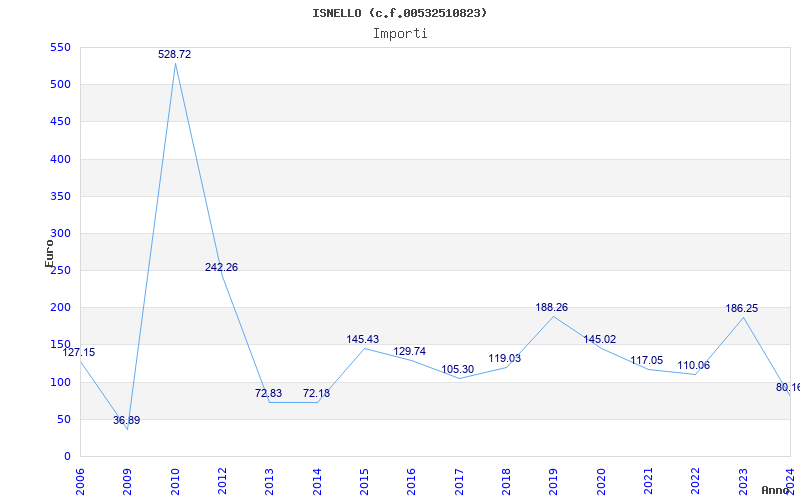This screenshot has width=800, height=500.
Task: Click the data label 72.18
Action: [x=316, y=393]
